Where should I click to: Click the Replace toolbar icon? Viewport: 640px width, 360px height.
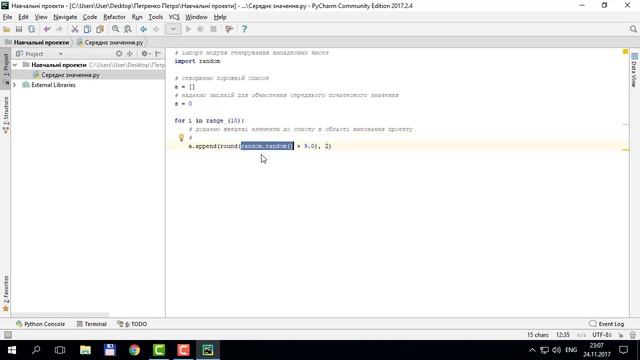[128, 29]
